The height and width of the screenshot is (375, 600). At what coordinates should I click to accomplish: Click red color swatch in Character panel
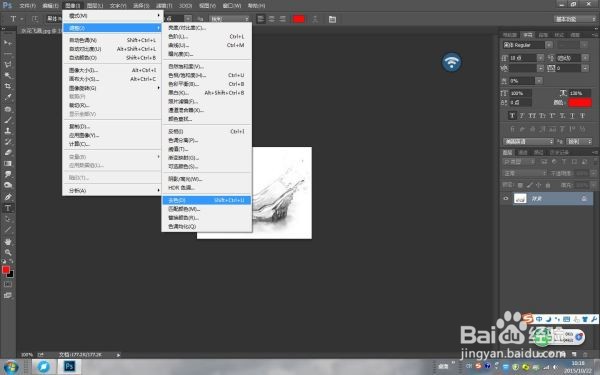(580, 102)
